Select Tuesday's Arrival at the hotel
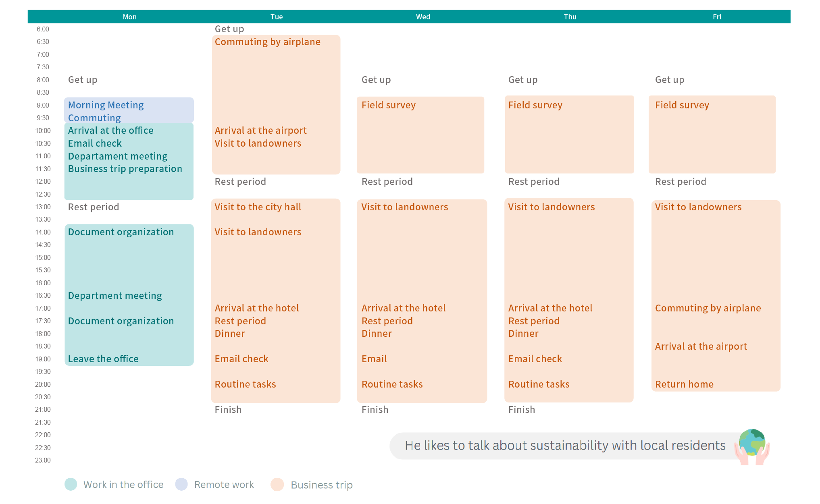820x504 pixels. [257, 308]
